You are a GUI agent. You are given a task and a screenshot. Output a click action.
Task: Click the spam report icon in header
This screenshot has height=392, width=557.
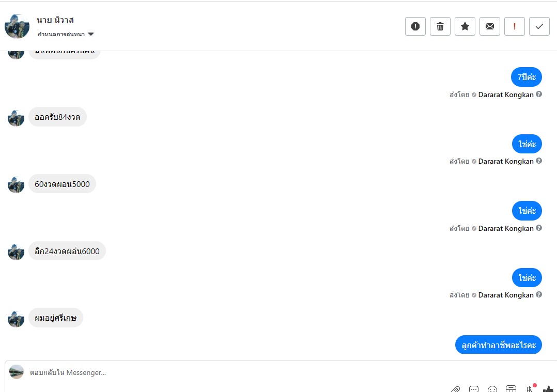tap(415, 26)
